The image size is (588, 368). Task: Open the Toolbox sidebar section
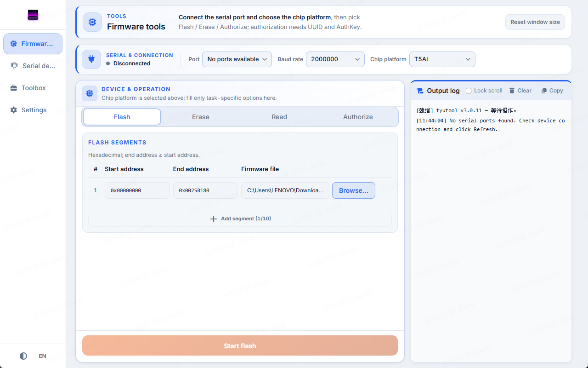click(x=33, y=88)
